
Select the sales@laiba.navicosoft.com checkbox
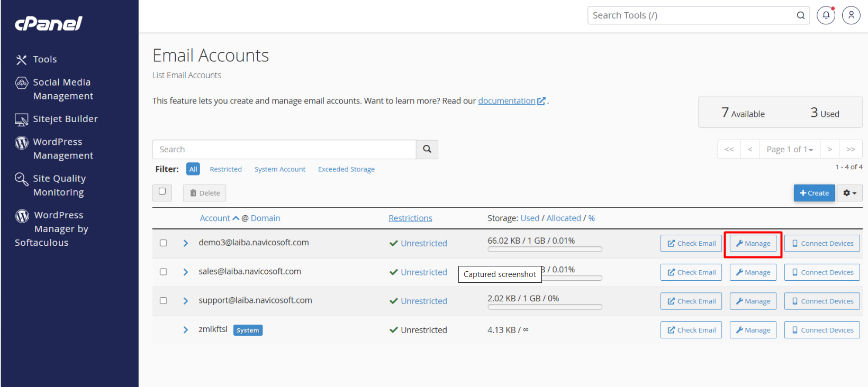pyautogui.click(x=164, y=272)
